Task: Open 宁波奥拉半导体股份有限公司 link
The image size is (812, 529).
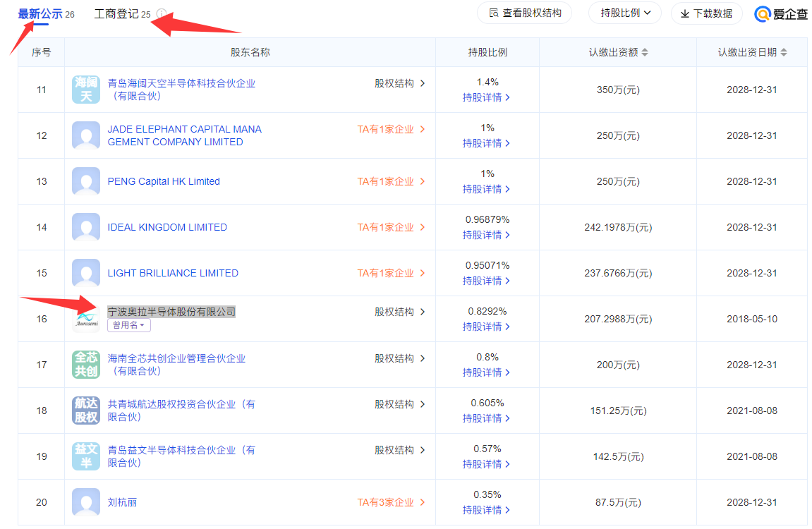Action: pyautogui.click(x=171, y=312)
